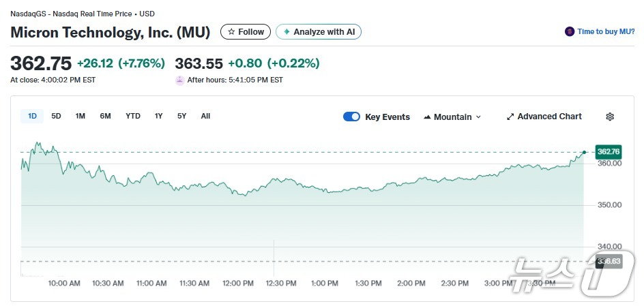The height and width of the screenshot is (306, 644).
Task: Select the 1M range tab
Action: 80,116
